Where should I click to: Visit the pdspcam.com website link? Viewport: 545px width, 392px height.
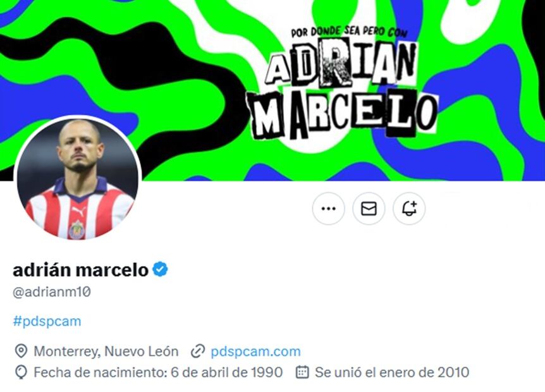click(x=256, y=352)
